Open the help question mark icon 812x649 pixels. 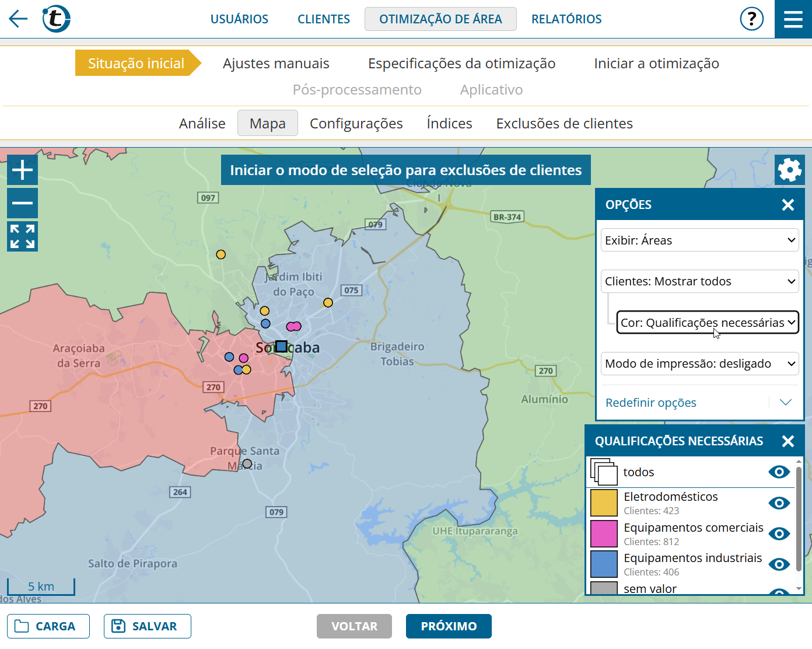[x=751, y=19]
